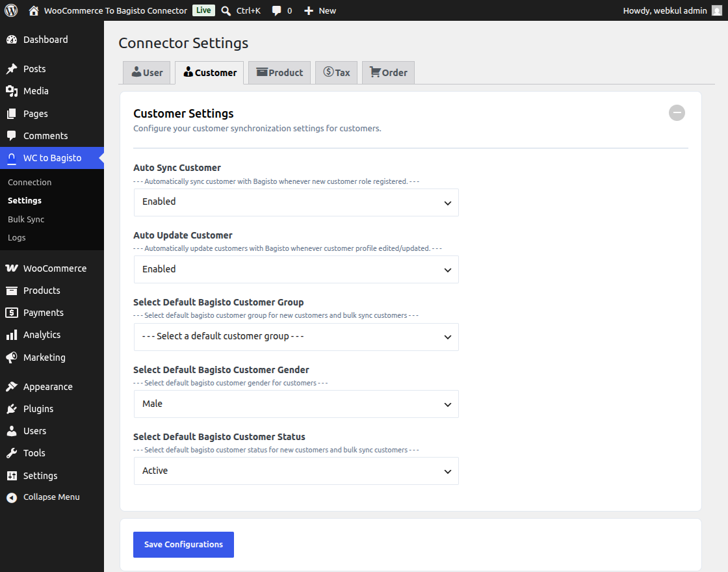Click the Live status badge

pos(203,10)
